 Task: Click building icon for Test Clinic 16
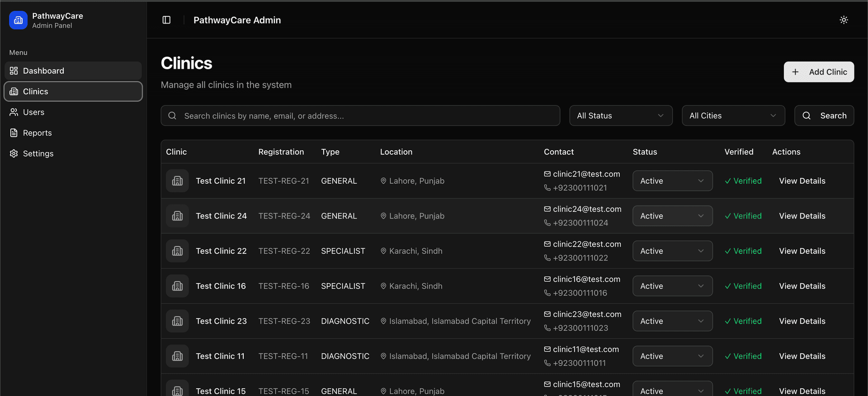coord(177,286)
